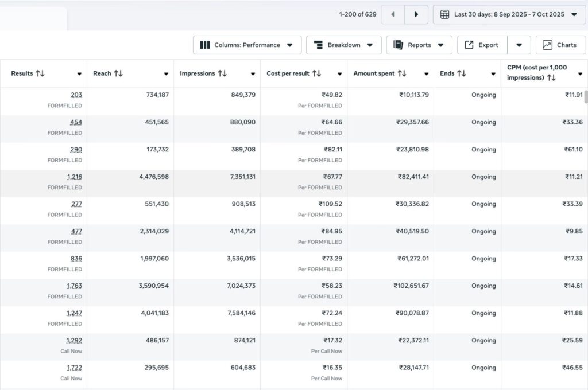Open the Amount spent column options caret

426,74
